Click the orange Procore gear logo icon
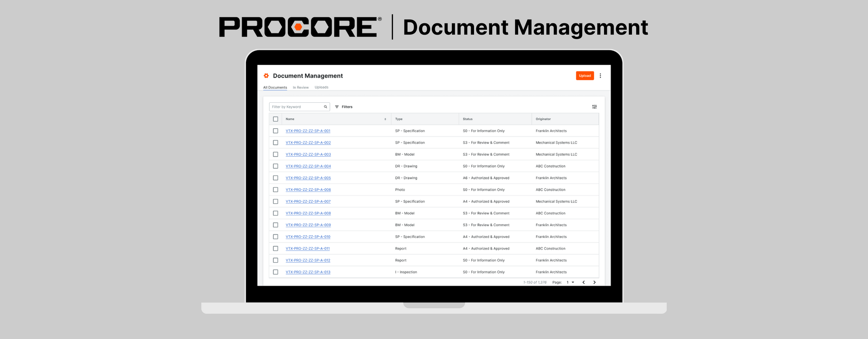 pos(266,76)
